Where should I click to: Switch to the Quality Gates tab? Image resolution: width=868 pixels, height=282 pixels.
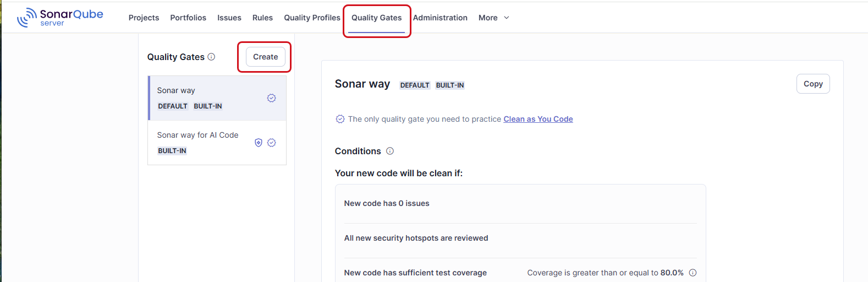377,18
